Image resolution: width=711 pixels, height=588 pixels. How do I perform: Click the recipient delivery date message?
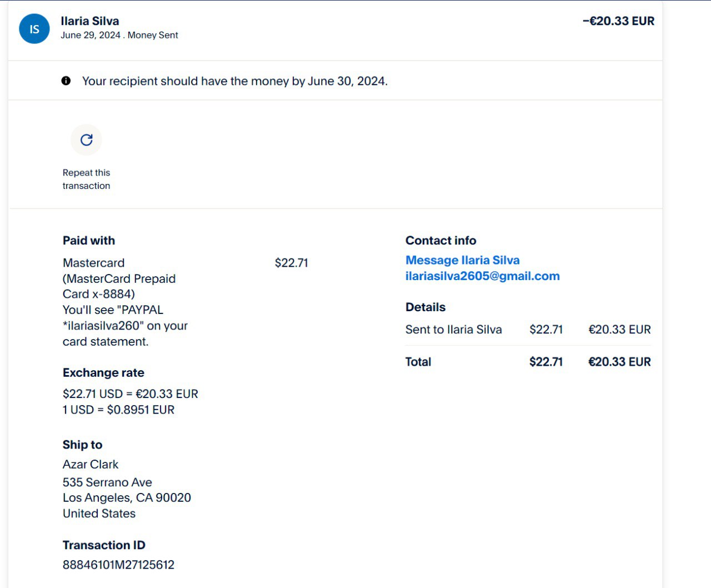(234, 81)
